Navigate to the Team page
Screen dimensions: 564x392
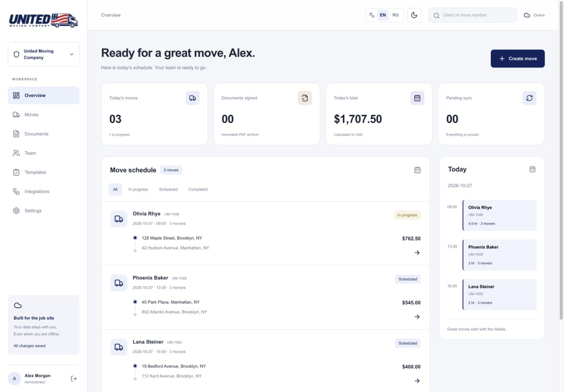44,153
